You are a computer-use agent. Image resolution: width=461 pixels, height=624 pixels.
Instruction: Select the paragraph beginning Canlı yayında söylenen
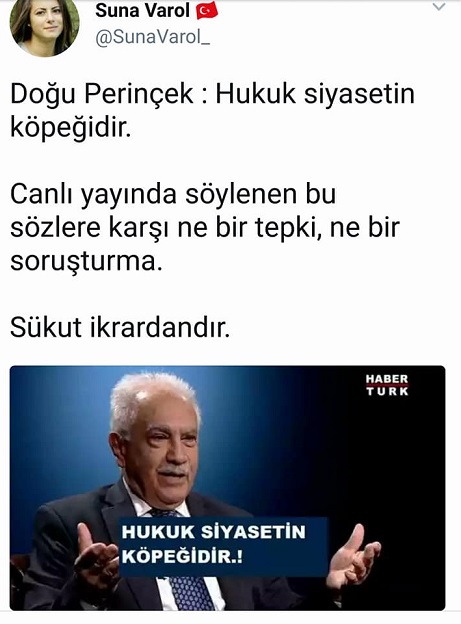[205, 227]
